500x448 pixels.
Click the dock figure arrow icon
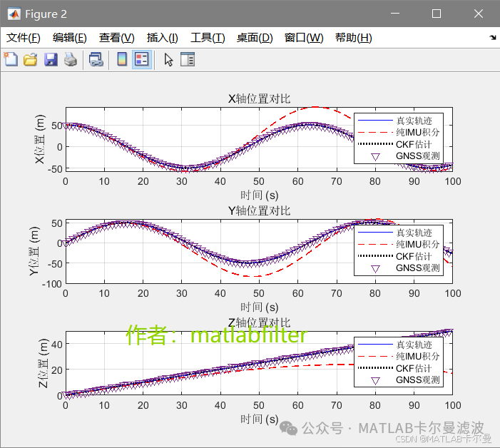click(x=493, y=38)
